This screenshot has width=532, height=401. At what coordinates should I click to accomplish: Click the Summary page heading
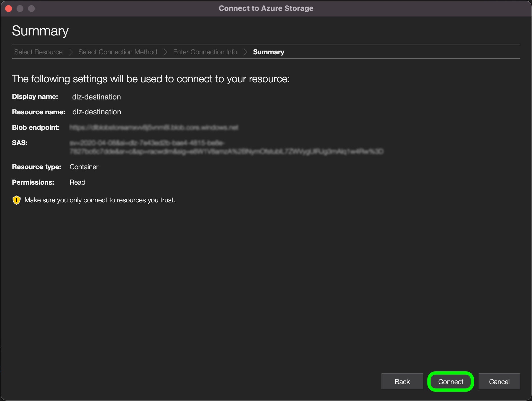tap(40, 31)
